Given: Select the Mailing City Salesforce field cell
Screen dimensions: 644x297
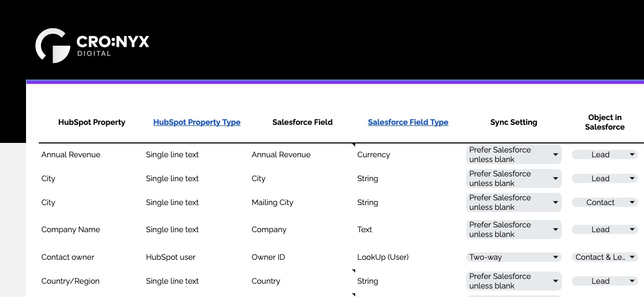Looking at the screenshot, I should click(x=272, y=202).
